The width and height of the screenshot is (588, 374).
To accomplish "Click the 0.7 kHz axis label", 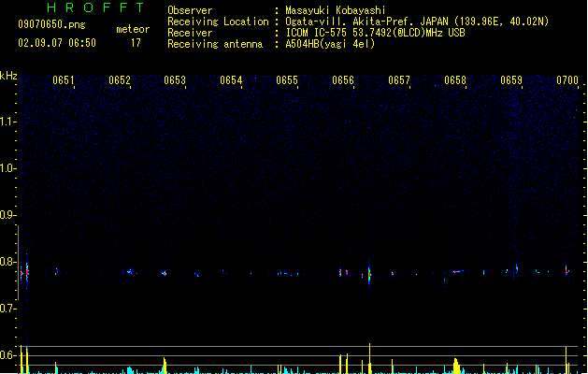I will tap(7, 309).
